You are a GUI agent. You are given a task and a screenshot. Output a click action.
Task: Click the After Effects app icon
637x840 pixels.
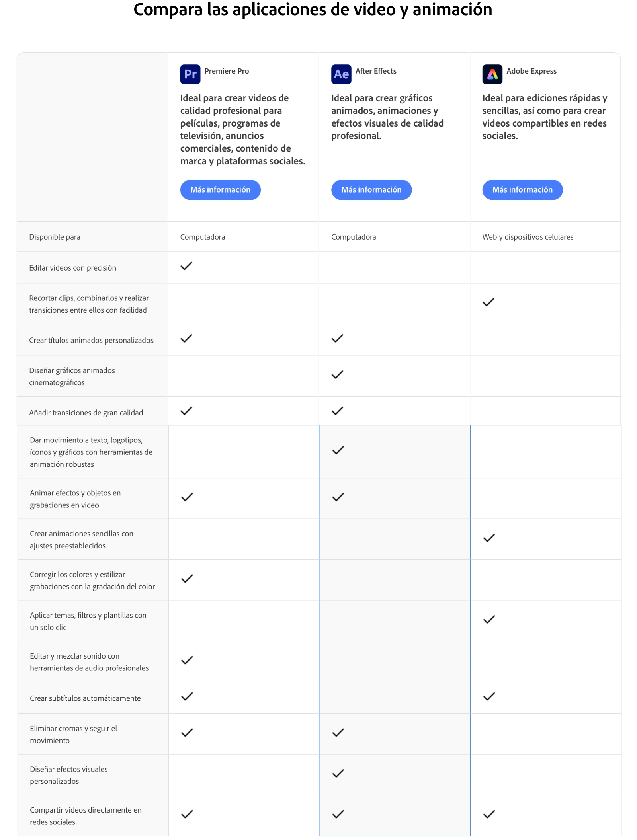(341, 74)
